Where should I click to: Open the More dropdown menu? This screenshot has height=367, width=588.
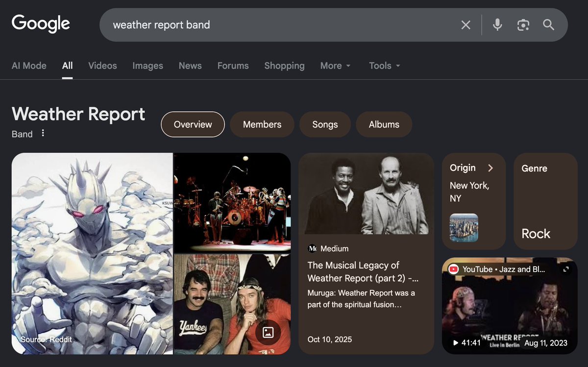pos(336,66)
